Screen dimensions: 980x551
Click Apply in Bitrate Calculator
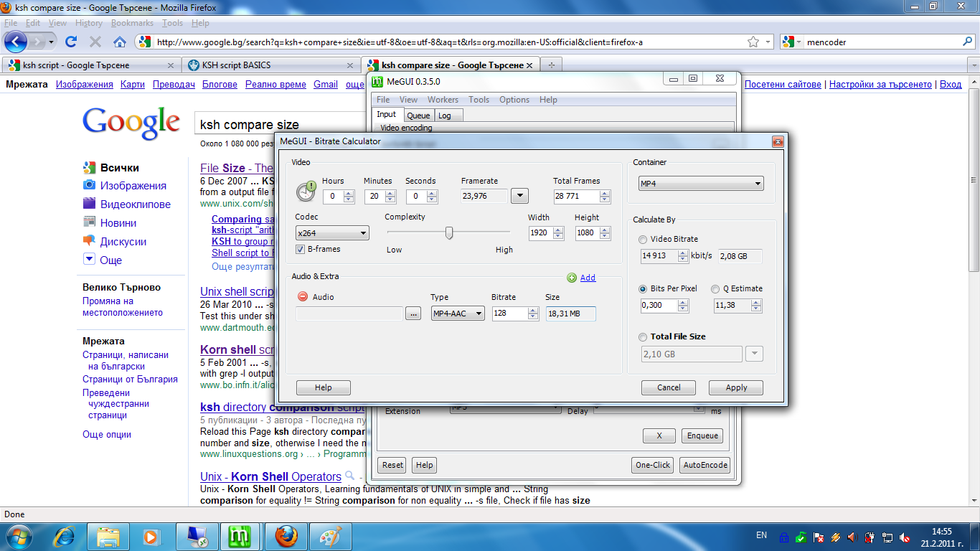pos(736,387)
